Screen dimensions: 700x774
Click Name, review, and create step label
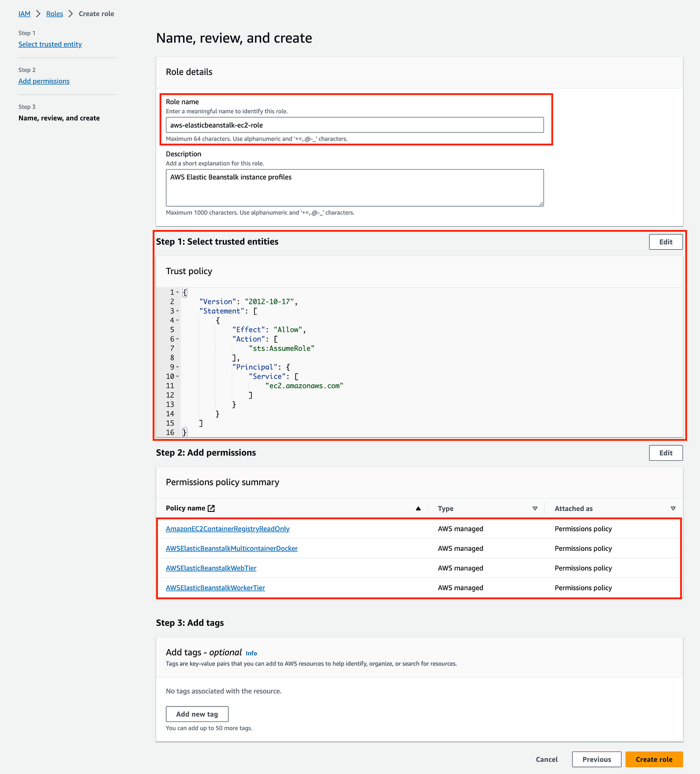pos(59,119)
